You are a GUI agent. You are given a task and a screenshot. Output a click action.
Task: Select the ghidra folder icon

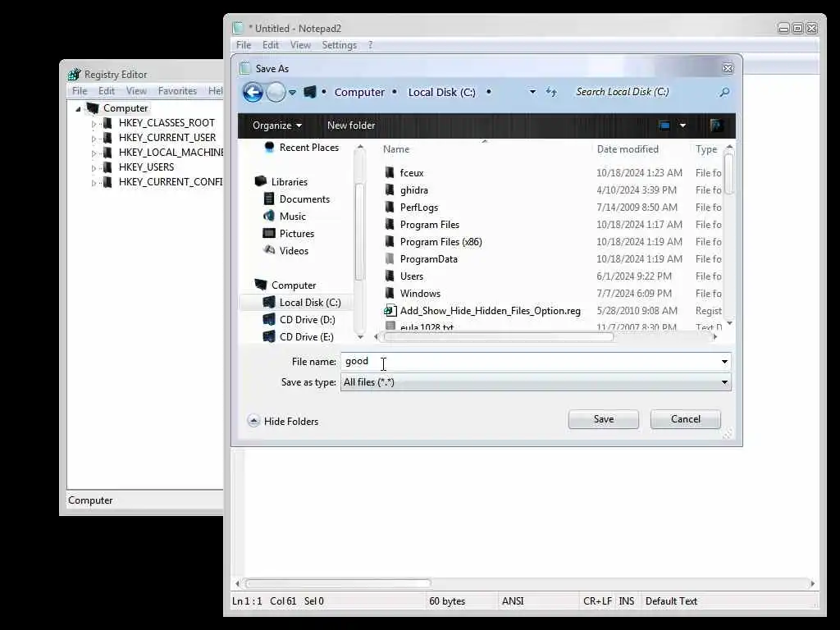tap(390, 189)
